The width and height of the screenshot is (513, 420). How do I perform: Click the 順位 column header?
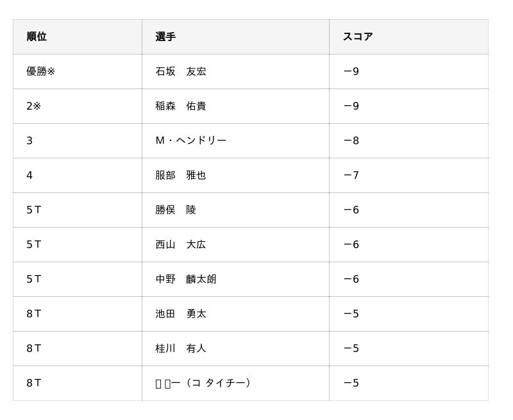click(x=37, y=37)
